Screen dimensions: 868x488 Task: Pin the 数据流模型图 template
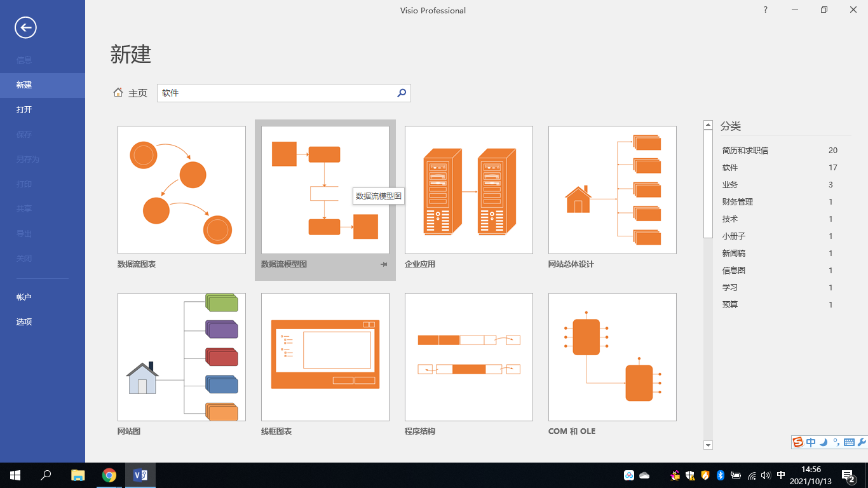(x=384, y=264)
